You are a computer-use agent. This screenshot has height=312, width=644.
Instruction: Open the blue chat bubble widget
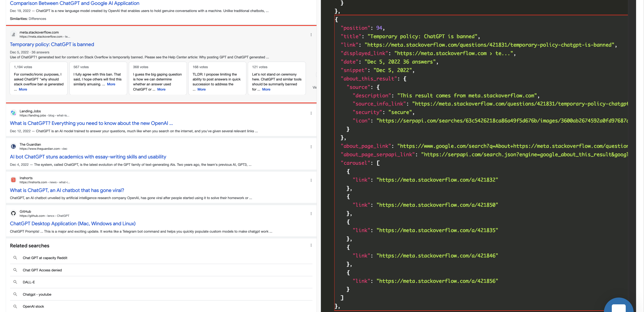pyautogui.click(x=619, y=307)
